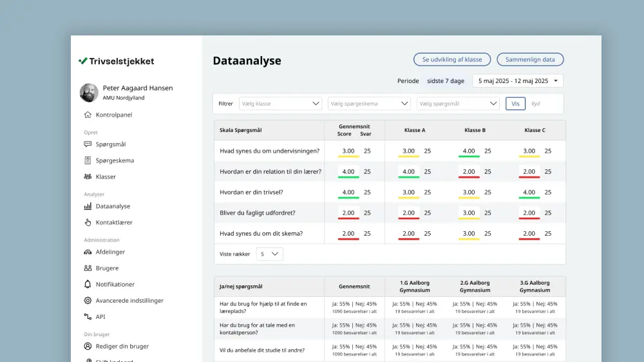Open Spørgeskema in the sidebar
The height and width of the screenshot is (362, 644).
115,160
